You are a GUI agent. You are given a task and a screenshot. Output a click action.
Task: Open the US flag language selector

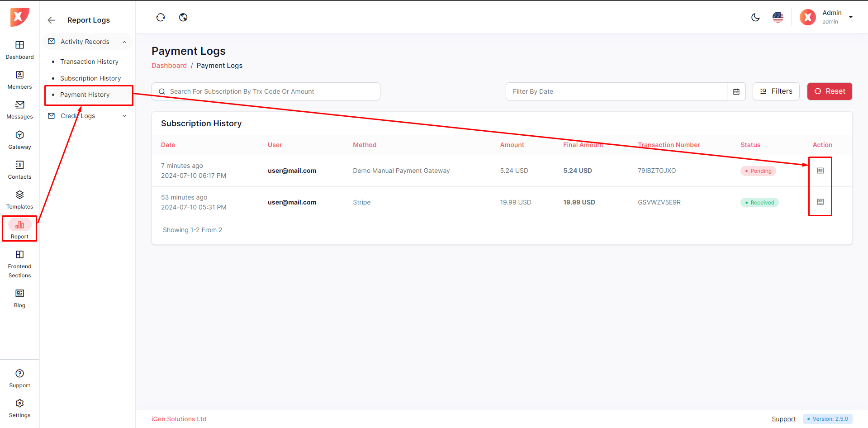(778, 18)
